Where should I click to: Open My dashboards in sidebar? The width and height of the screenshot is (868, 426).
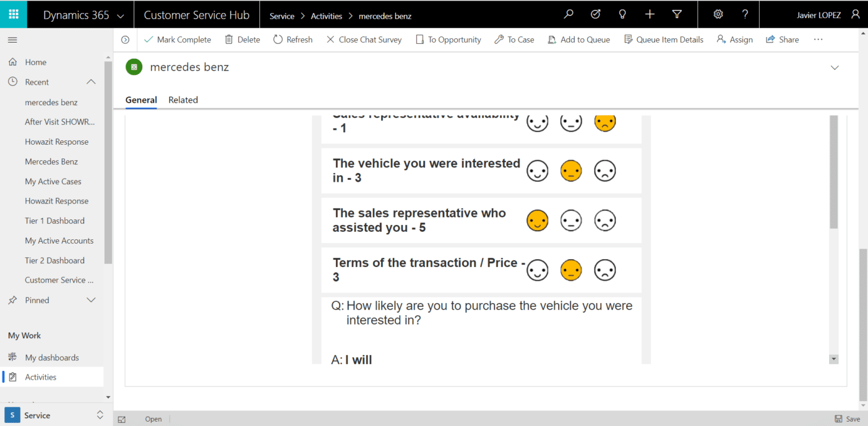click(52, 358)
